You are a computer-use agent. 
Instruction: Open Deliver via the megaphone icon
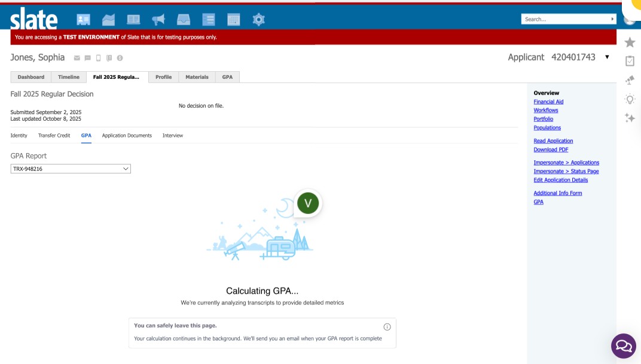pos(158,19)
